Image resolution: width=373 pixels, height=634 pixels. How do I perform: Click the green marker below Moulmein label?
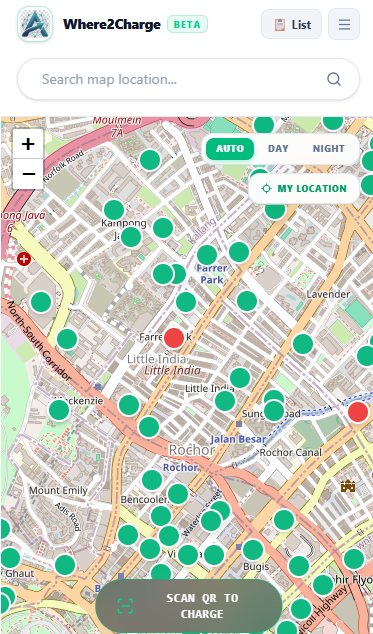(x=150, y=160)
